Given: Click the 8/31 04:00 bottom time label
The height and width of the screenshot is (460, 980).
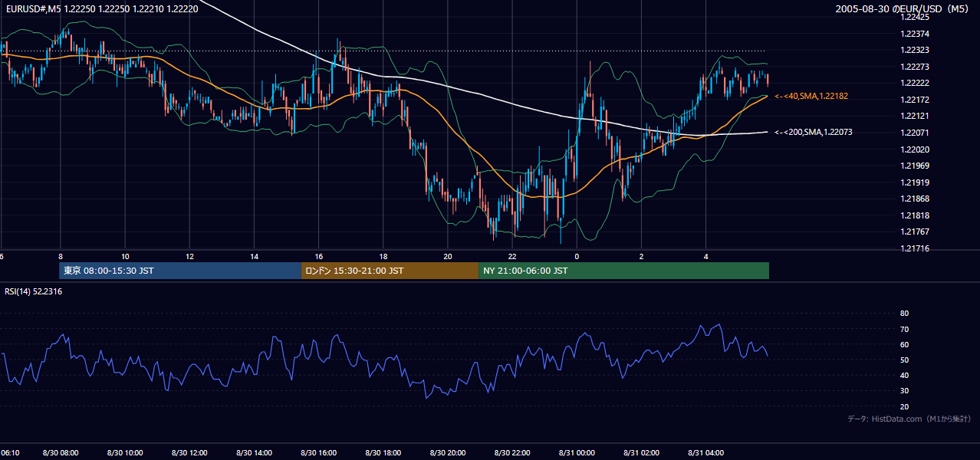Looking at the screenshot, I should coord(706,453).
